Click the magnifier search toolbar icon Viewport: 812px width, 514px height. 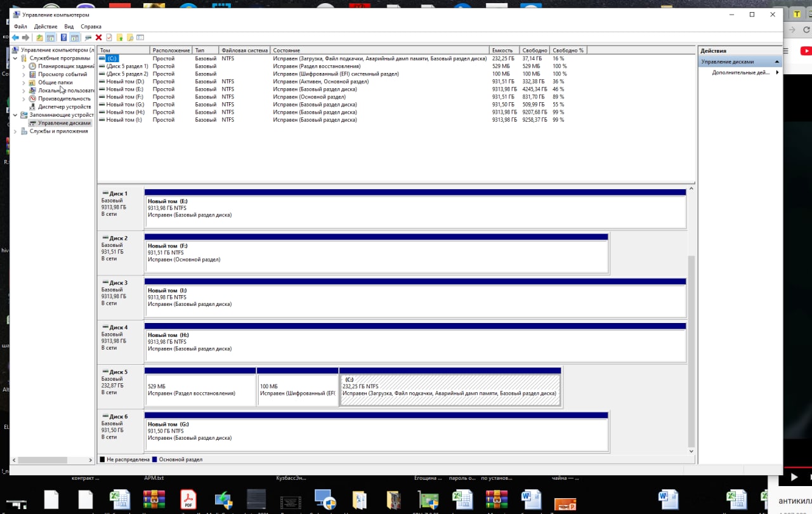[x=130, y=37]
